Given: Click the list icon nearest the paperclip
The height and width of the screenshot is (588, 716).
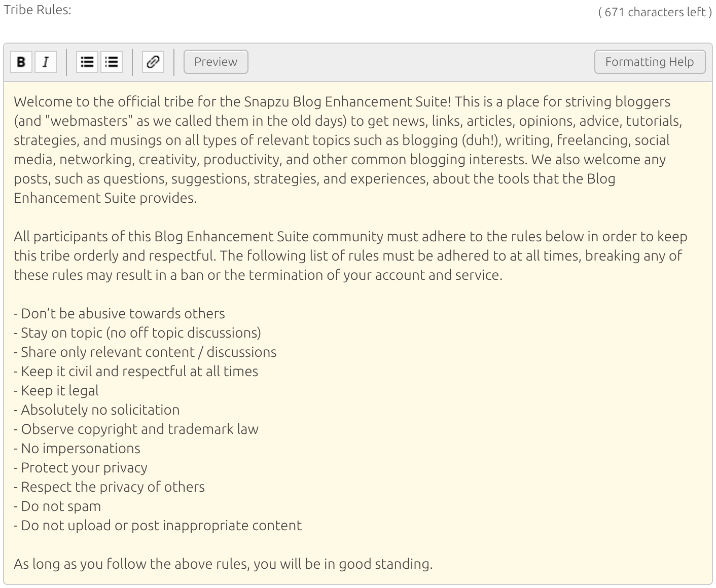Looking at the screenshot, I should (x=112, y=62).
